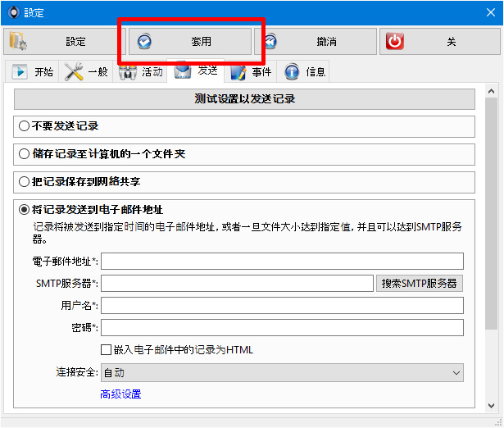The height and width of the screenshot is (428, 504).
Task: Select 储存记录至计算机的一个文件夹 radio option
Action: [25, 153]
